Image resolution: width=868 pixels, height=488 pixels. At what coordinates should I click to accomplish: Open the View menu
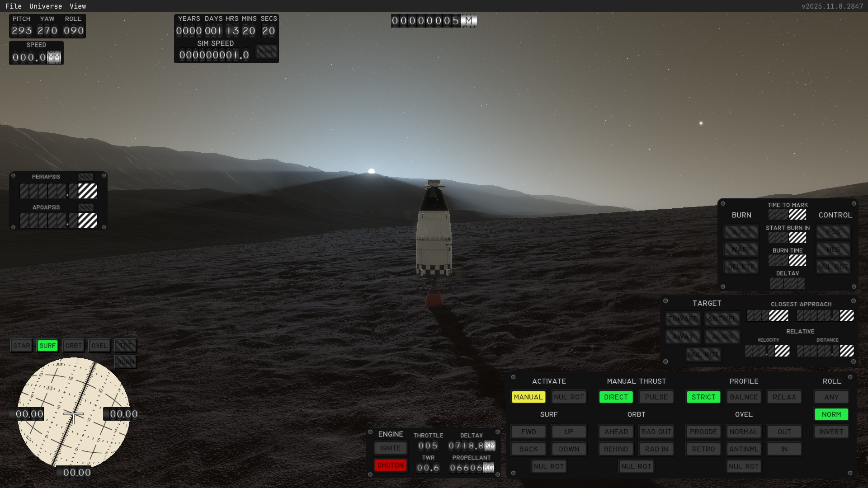(x=78, y=6)
